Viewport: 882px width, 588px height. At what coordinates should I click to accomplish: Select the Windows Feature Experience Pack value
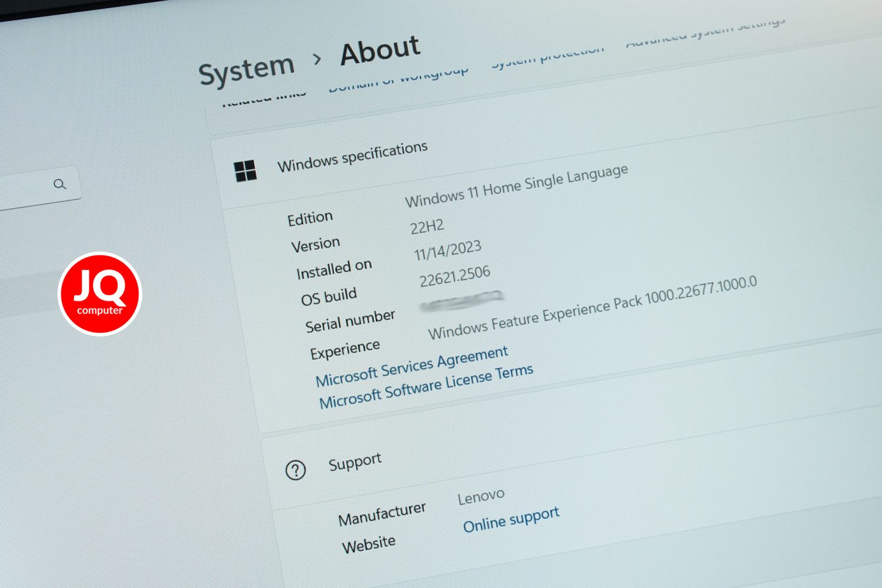click(592, 308)
